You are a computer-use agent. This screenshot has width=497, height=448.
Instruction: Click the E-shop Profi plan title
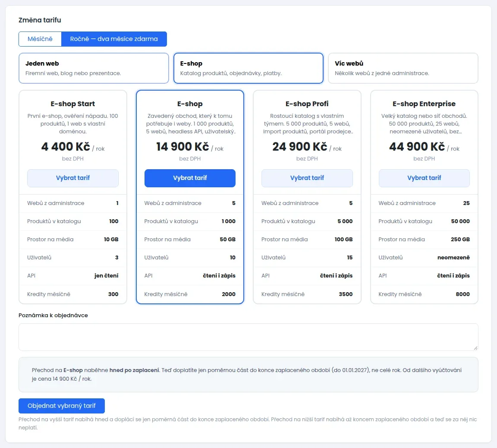click(307, 104)
